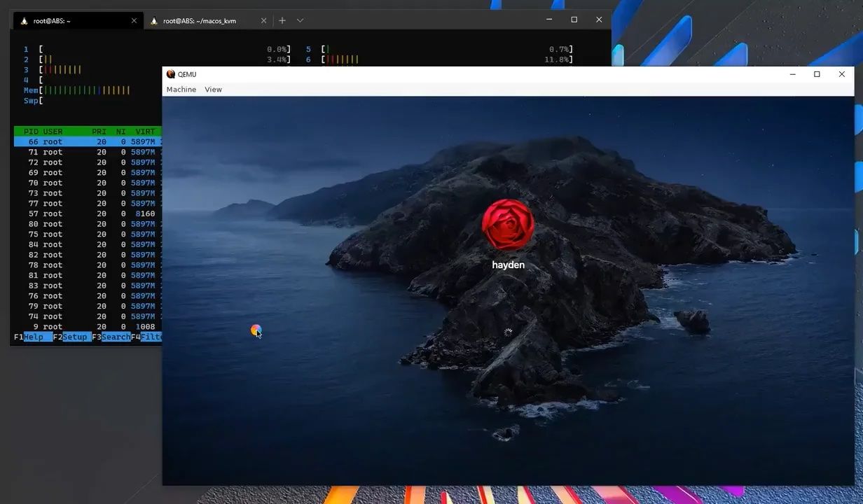863x504 pixels.
Task: Click the CPU 5 usage value 0.7%
Action: coord(560,49)
